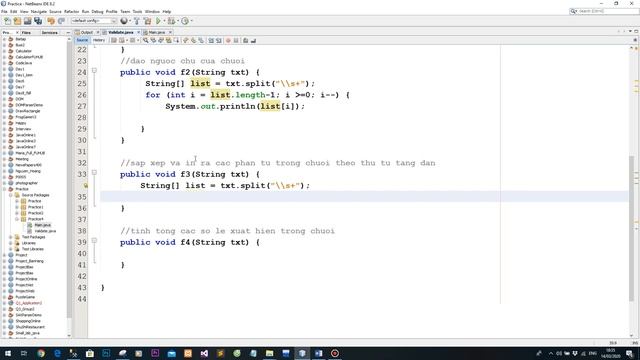Image resolution: width=640 pixels, height=360 pixels.
Task: Open the Profile Project dropdown arrow
Action: point(191,21)
